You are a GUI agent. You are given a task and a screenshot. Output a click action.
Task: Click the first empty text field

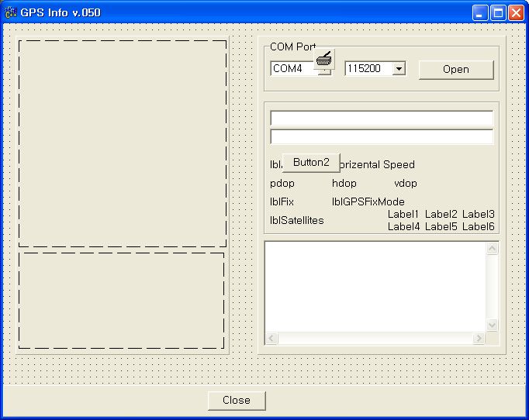tap(381, 119)
